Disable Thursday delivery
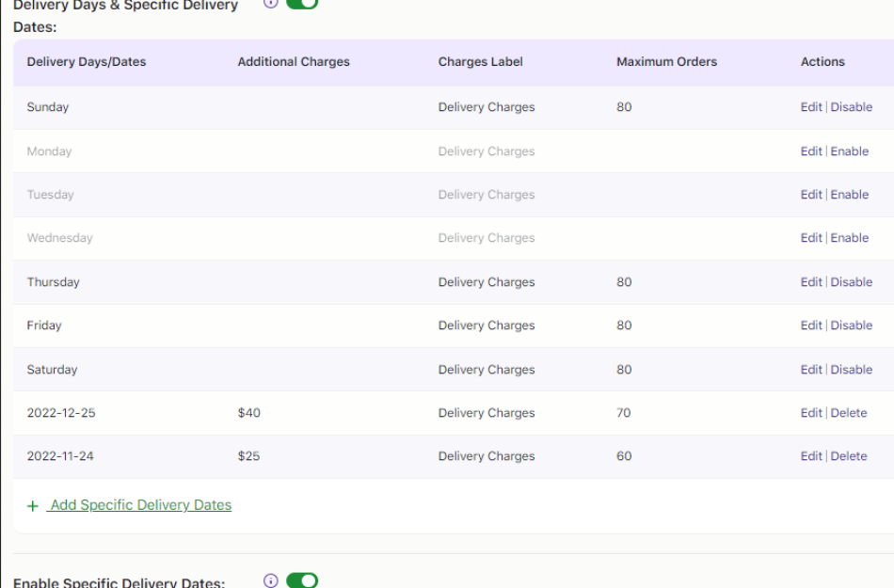 coord(853,281)
